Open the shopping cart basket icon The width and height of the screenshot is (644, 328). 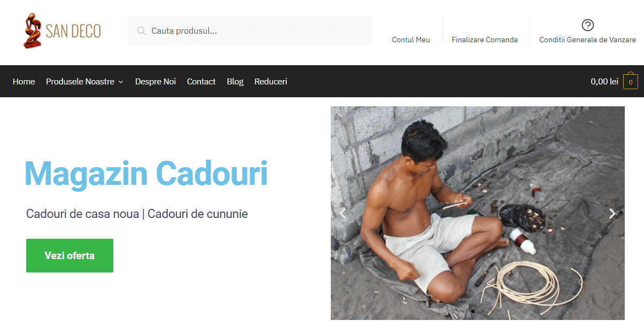coord(630,81)
